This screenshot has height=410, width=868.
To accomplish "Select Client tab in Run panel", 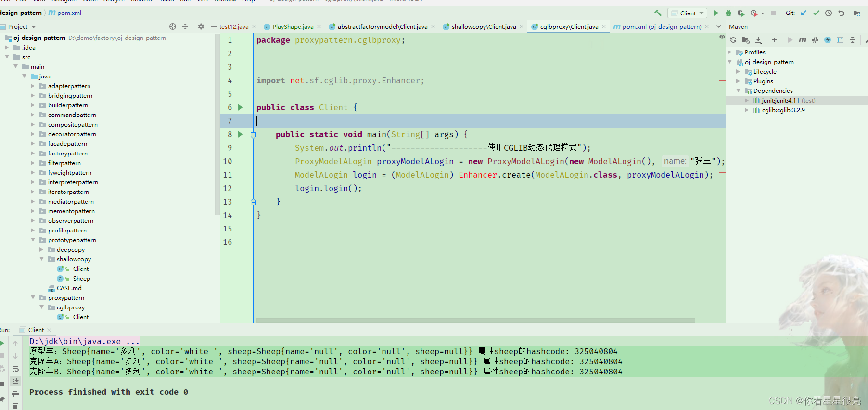I will point(35,330).
